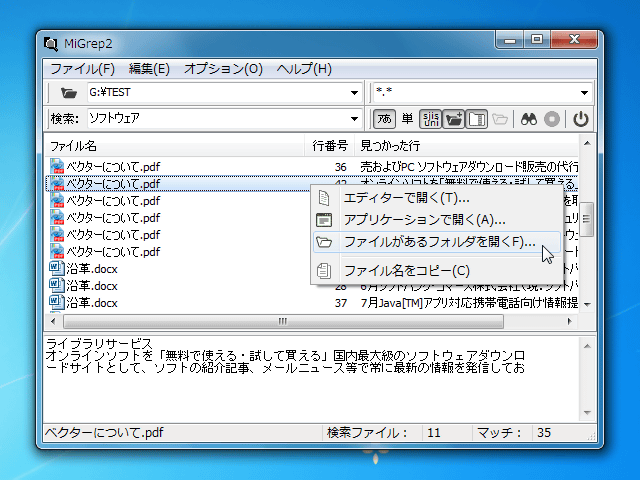640x480 pixels.
Task: Expand the ソフトウェア search term dropdown
Action: (x=354, y=119)
